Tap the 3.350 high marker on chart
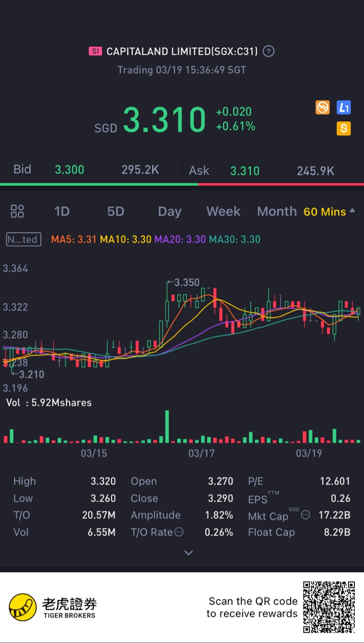364x643 pixels. coord(183,282)
